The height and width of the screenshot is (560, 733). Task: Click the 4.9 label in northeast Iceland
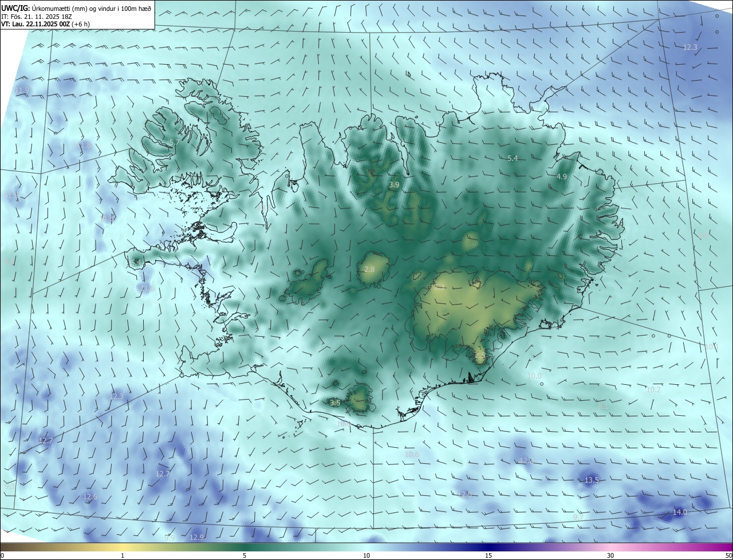click(562, 177)
